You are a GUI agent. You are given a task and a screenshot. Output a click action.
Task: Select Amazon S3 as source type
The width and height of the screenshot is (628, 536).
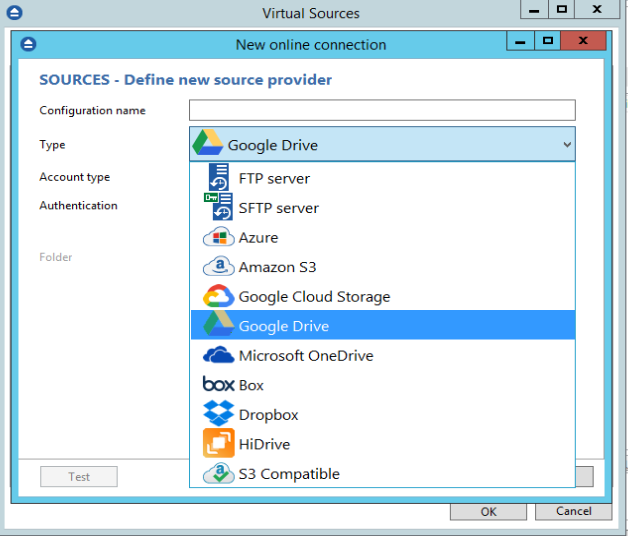(382, 267)
